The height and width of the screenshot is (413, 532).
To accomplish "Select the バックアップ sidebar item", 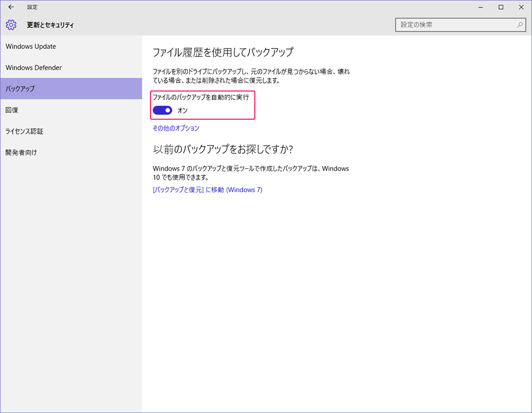I will pyautogui.click(x=71, y=88).
